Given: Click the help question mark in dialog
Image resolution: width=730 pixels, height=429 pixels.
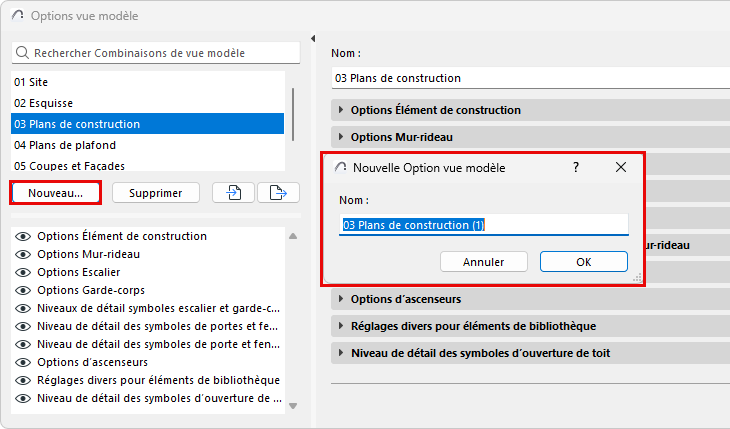Looking at the screenshot, I should tap(576, 168).
